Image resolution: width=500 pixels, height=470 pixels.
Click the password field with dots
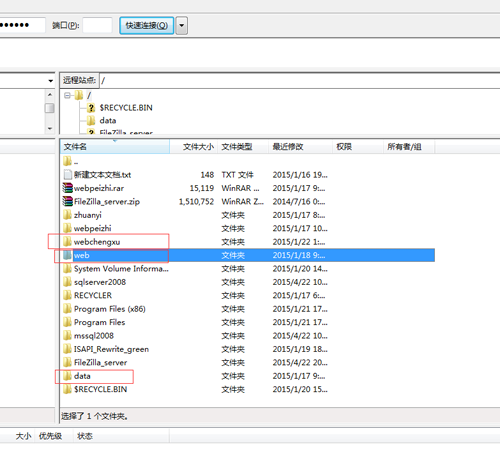point(22,25)
